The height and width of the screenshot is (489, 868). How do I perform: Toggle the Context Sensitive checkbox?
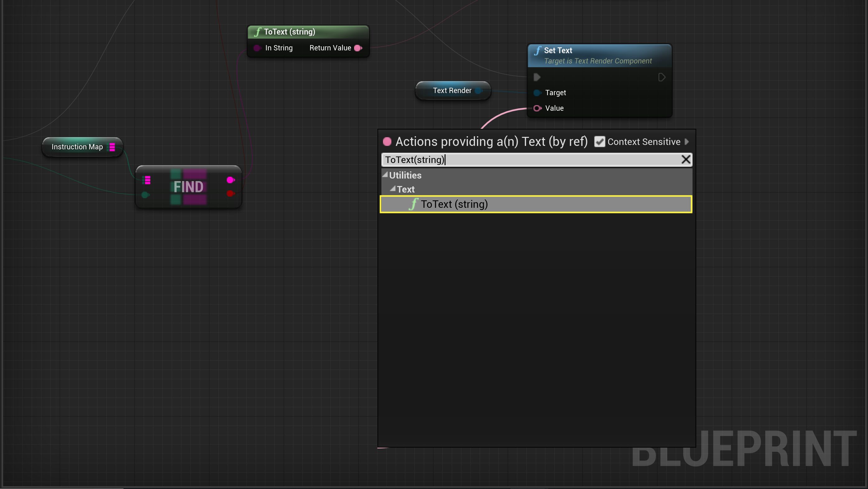tap(600, 142)
